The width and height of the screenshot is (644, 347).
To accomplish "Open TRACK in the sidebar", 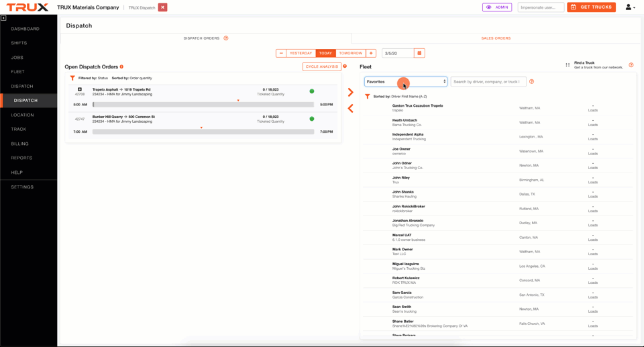I will [x=19, y=129].
